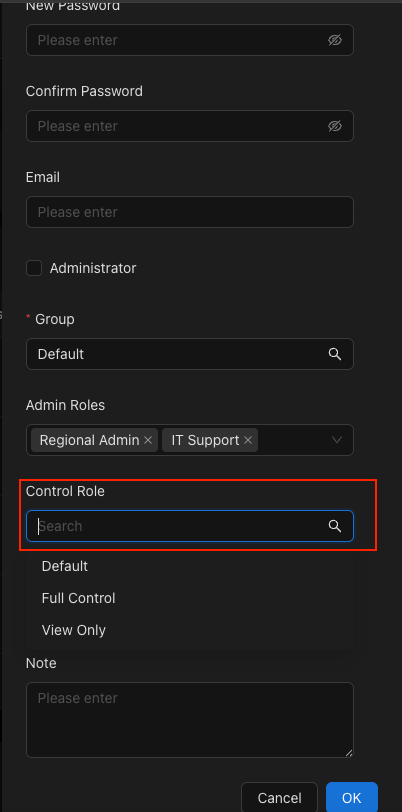
Task: Remove the Regional Admin role tag
Action: [x=148, y=440]
